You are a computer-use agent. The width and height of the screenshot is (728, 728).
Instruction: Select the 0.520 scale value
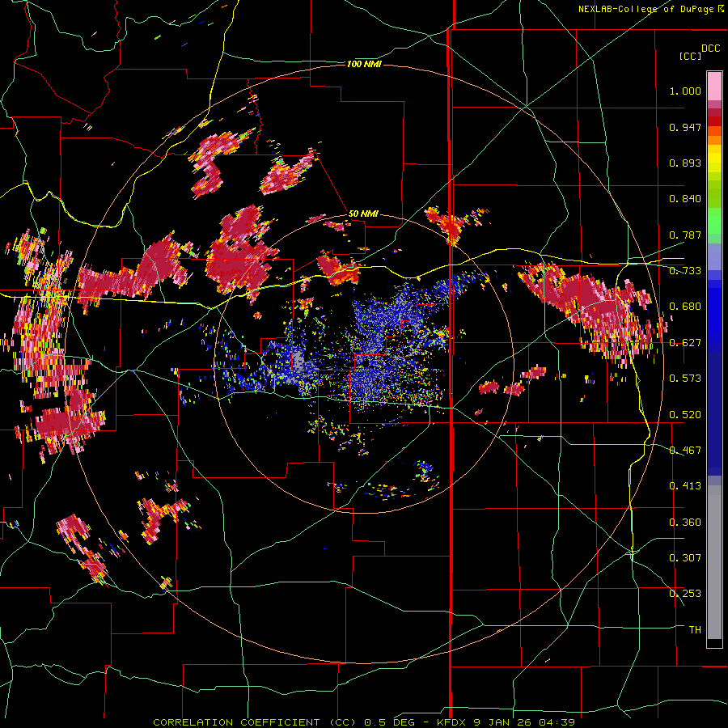coord(685,415)
